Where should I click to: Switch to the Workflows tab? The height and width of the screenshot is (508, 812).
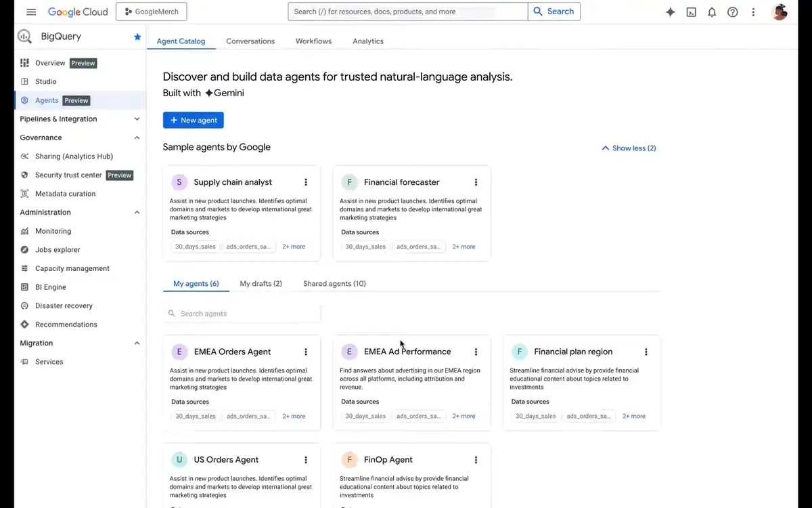313,41
